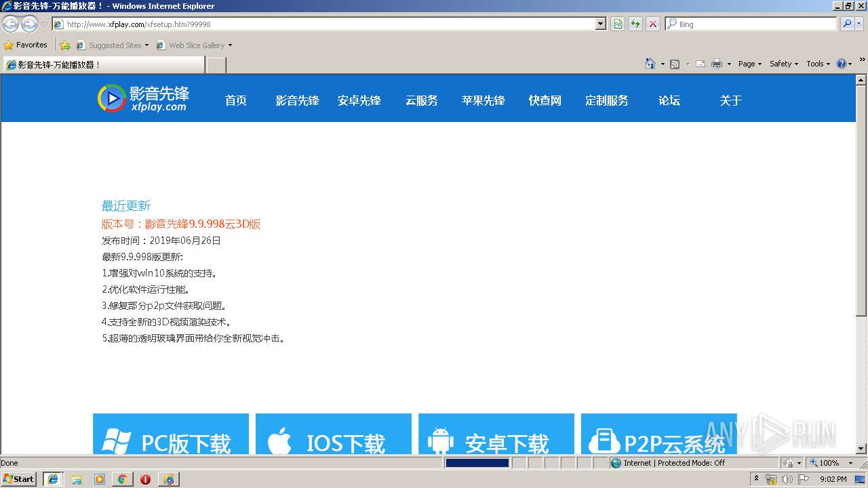Click the vertical scrollbar down arrow
This screenshot has width=868, height=488.
[x=861, y=449]
